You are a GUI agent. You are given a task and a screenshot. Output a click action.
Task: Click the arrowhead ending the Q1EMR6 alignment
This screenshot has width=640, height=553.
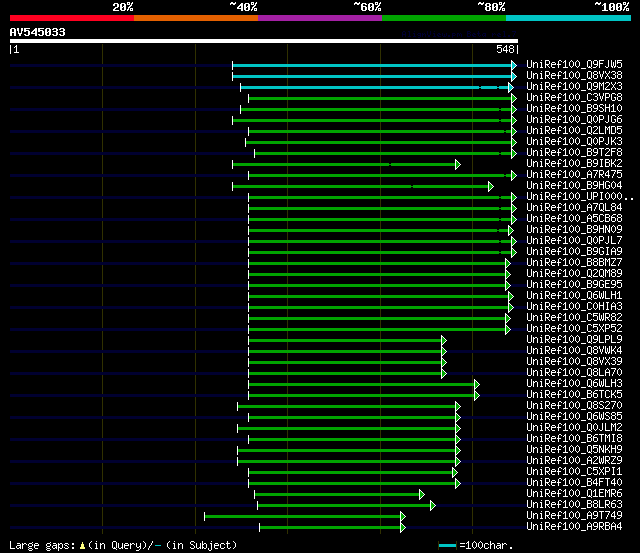(x=422, y=495)
